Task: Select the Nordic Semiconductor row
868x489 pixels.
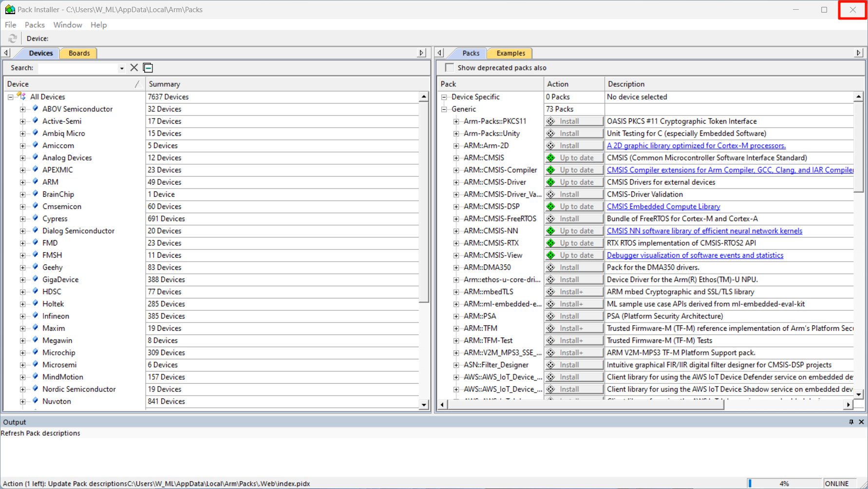Action: point(211,389)
